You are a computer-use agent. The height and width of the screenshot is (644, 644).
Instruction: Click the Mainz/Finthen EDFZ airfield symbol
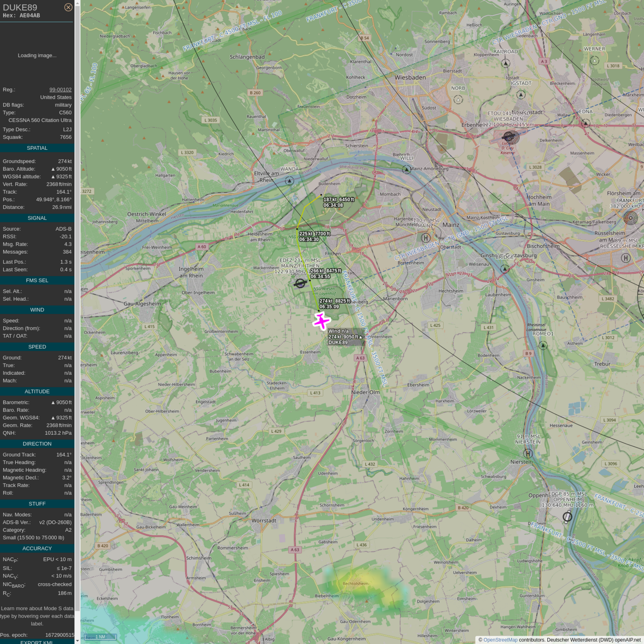click(300, 283)
